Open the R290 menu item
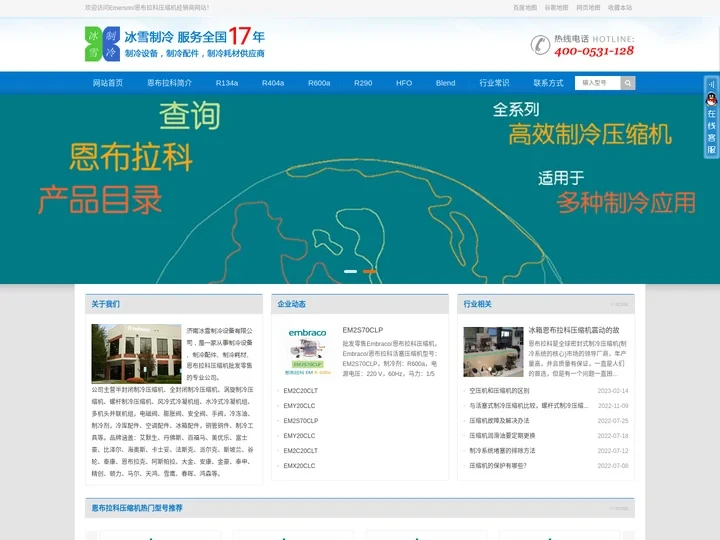The image size is (720, 540). (x=363, y=83)
